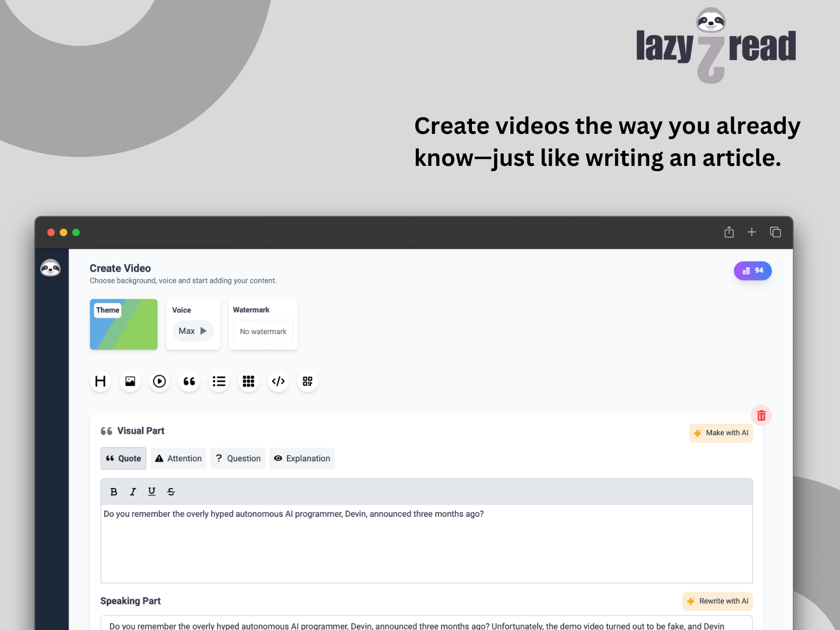The height and width of the screenshot is (630, 840).
Task: Open the Voice selection card
Action: tap(193, 324)
